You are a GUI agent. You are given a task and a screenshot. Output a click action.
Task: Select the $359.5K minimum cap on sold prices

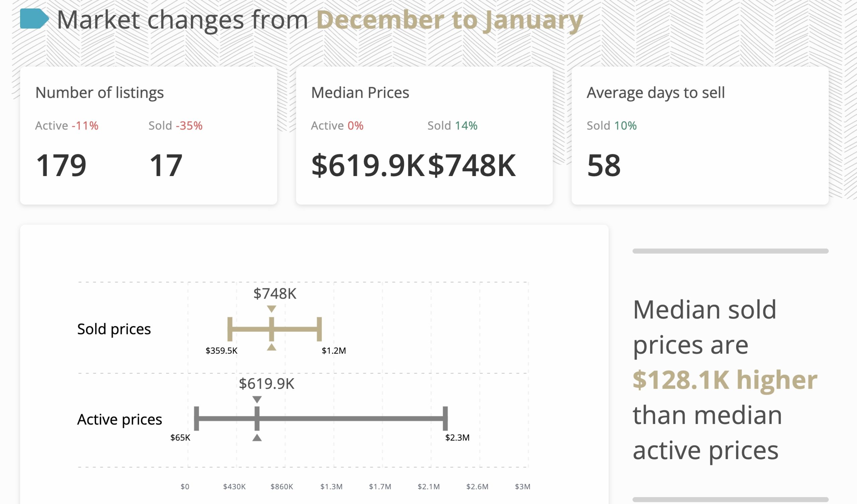click(x=230, y=329)
